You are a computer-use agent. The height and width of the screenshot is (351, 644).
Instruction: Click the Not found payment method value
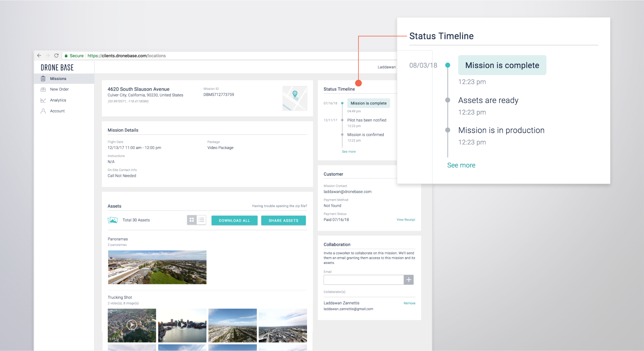(332, 206)
